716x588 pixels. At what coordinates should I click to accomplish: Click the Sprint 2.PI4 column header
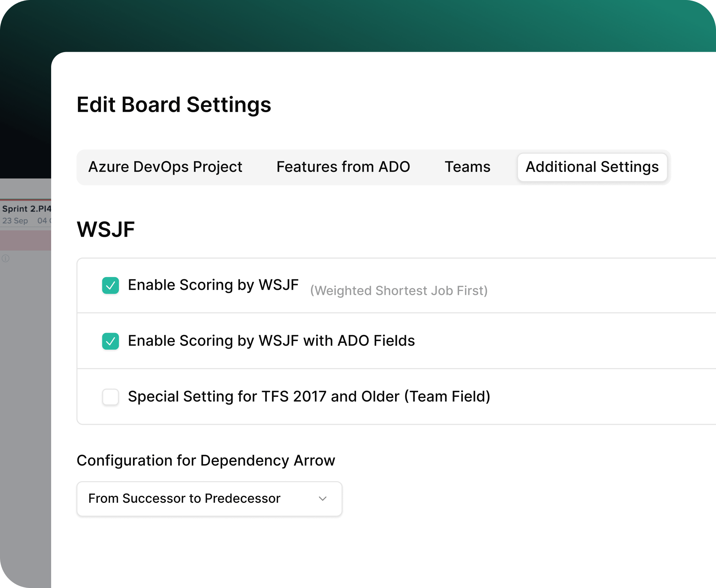[27, 209]
